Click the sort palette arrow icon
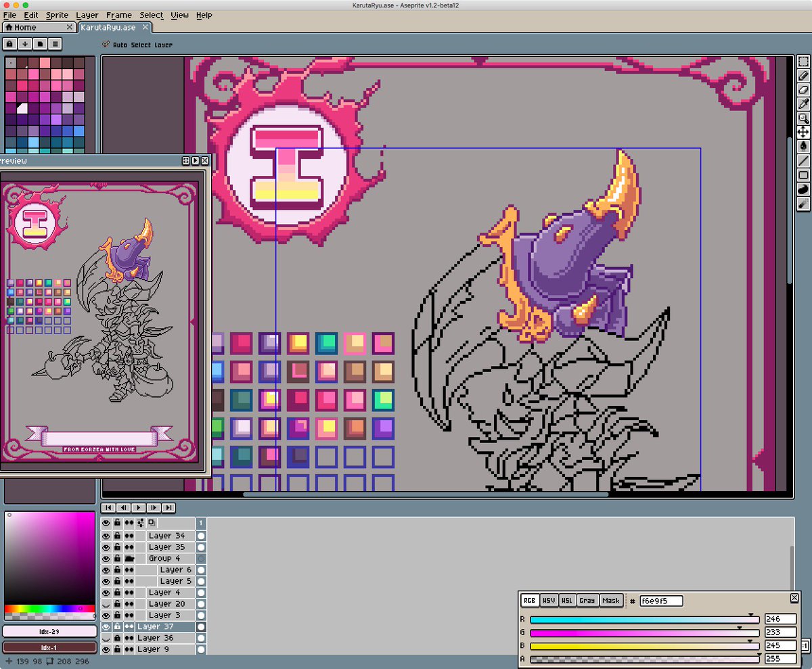 (25, 44)
